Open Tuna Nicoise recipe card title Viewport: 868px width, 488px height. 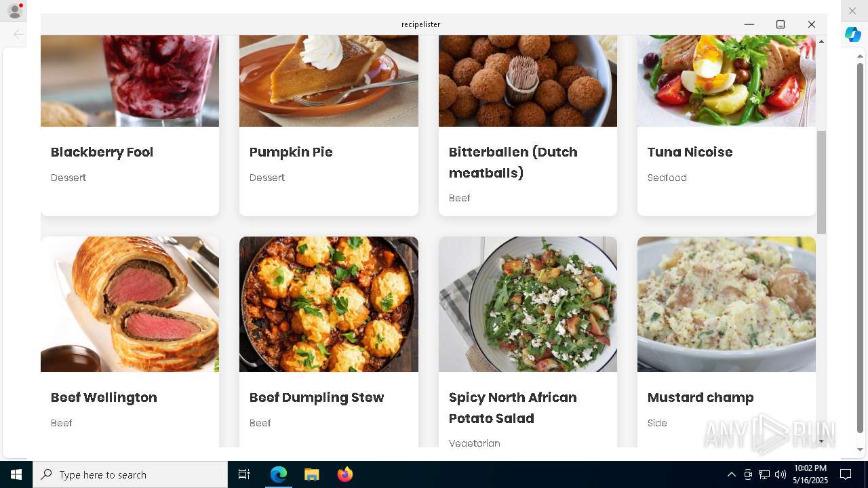coord(690,152)
